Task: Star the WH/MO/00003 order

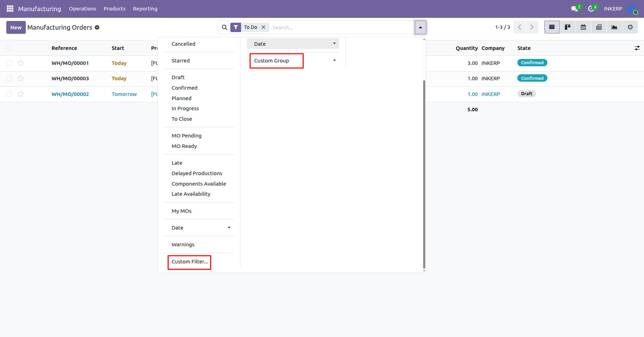Action: [x=21, y=78]
